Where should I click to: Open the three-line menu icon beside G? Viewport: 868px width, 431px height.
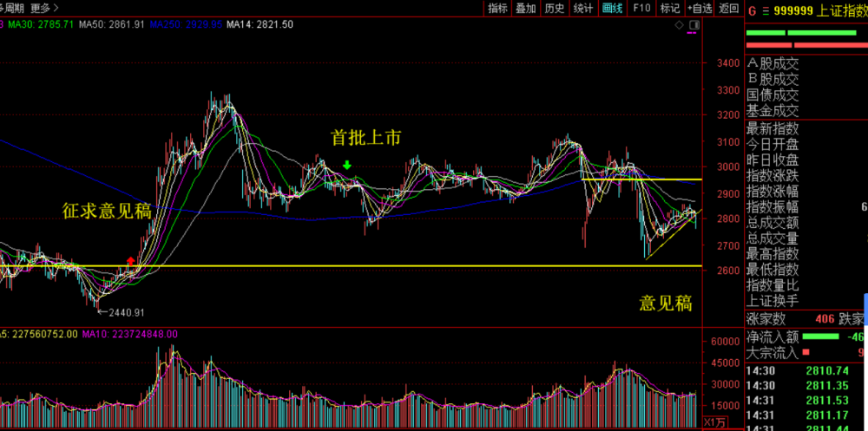(766, 10)
